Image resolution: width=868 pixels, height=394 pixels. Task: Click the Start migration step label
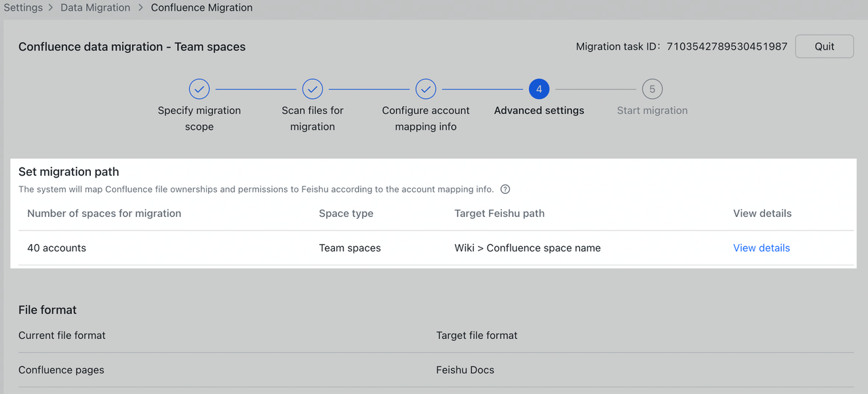652,111
